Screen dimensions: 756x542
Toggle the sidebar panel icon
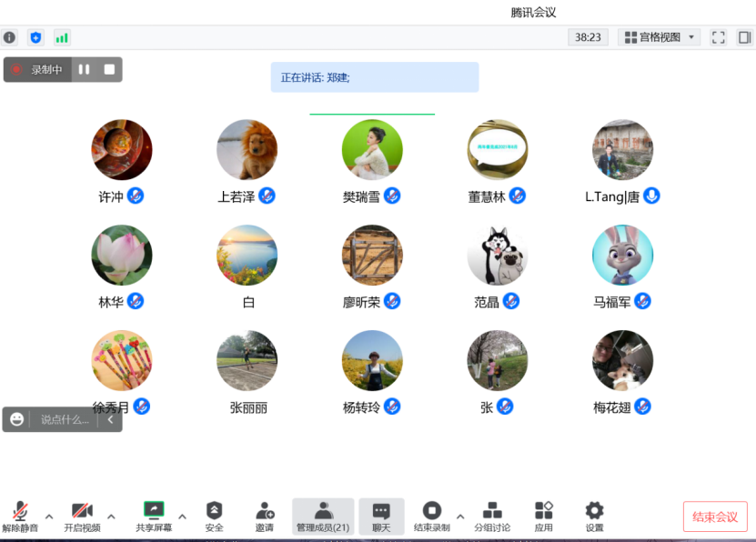coord(744,37)
